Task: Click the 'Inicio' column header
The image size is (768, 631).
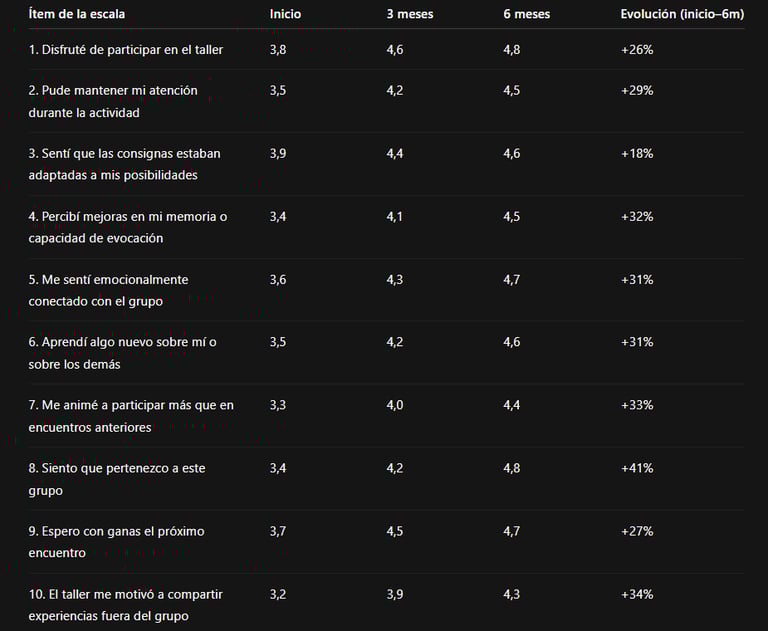Action: point(285,14)
